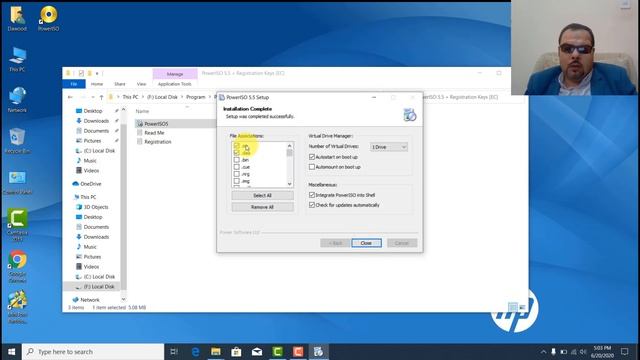This screenshot has height=360, width=640.
Task: Enable Automount on boot up
Action: (312, 167)
